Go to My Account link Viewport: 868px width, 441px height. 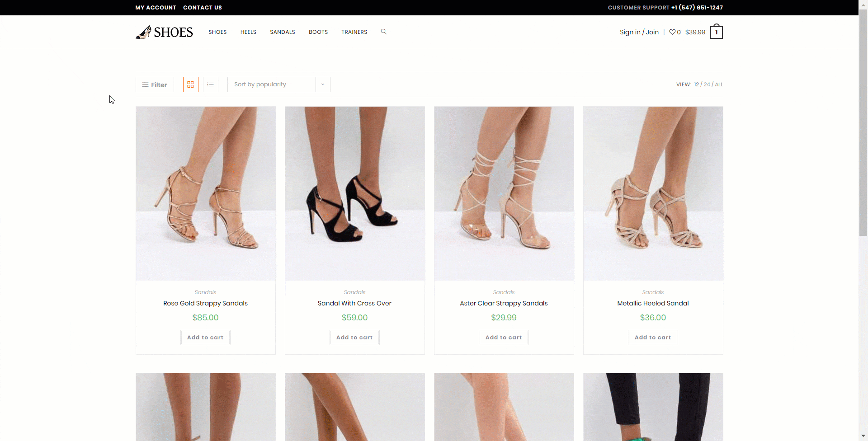(x=156, y=8)
